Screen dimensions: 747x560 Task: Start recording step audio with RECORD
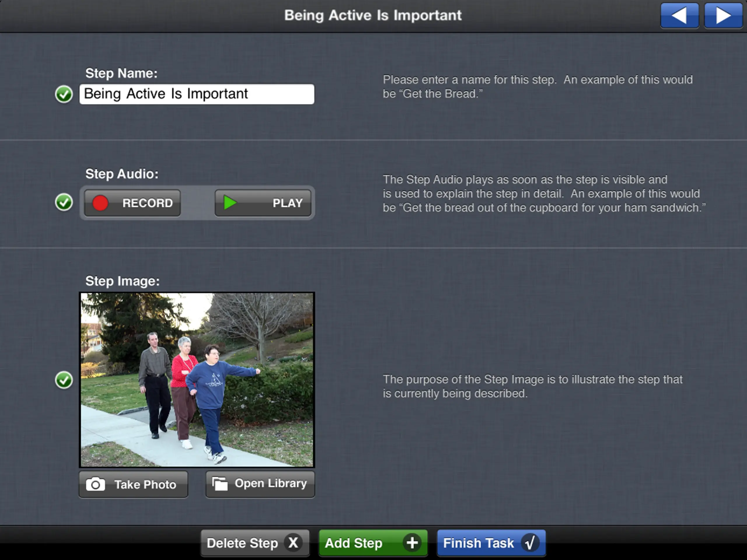point(132,203)
